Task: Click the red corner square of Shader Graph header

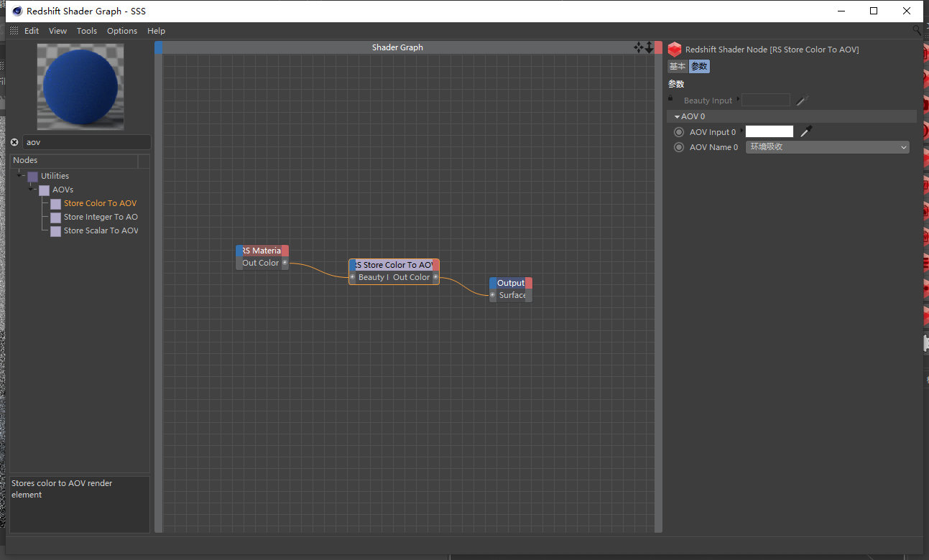Action: click(x=658, y=47)
